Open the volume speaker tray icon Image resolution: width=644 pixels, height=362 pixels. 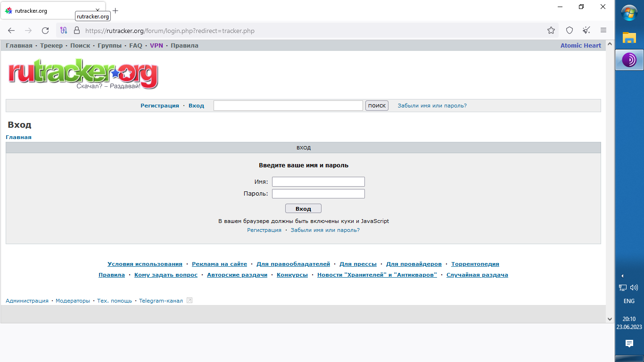[634, 288]
